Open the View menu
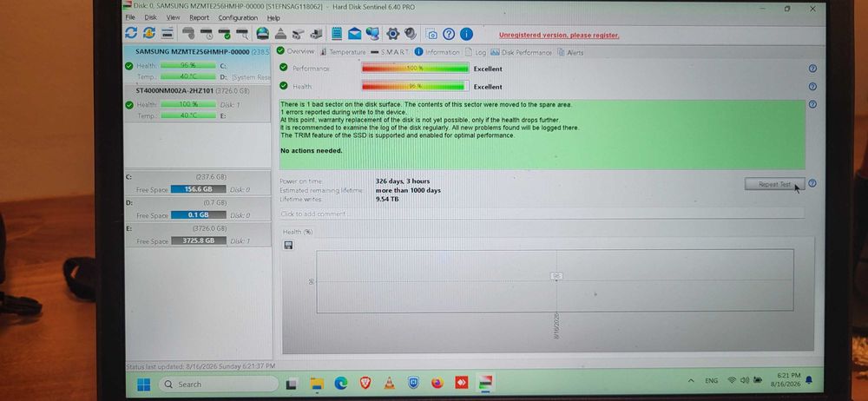The height and width of the screenshot is (401, 868). pos(174,17)
